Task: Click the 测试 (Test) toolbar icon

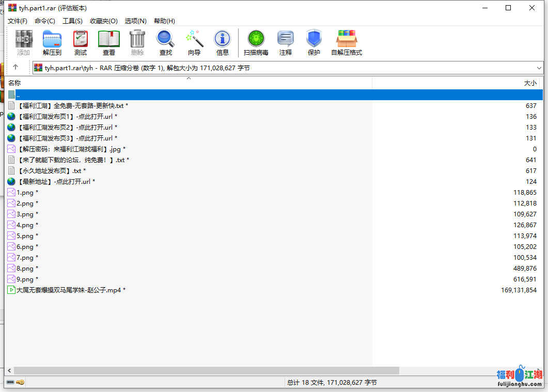Action: [x=80, y=42]
